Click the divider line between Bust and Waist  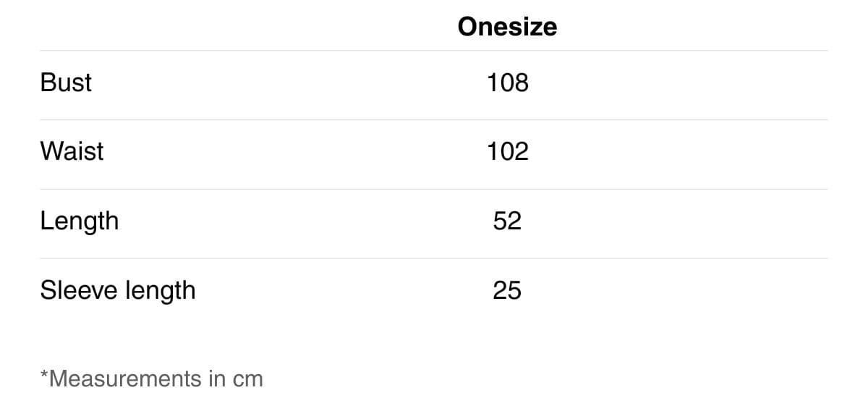(x=434, y=120)
